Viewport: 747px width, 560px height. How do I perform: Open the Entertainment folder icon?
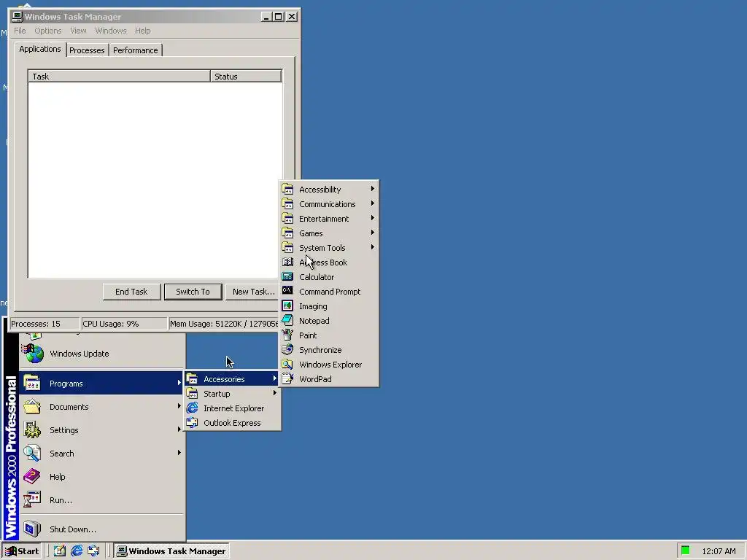click(x=287, y=219)
